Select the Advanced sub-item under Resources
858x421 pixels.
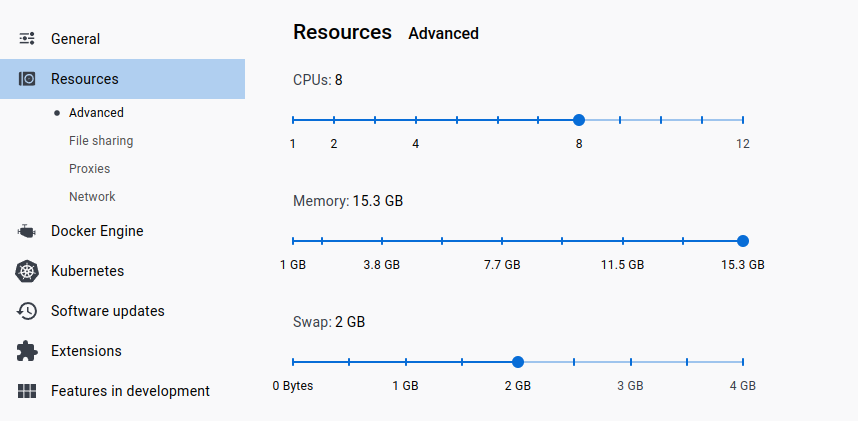tap(96, 113)
